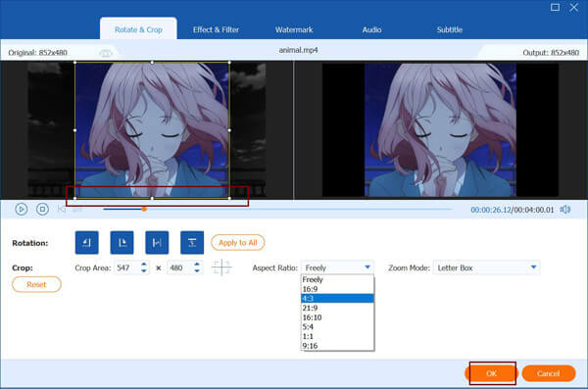
Task: Click the top-center crop handle
Action: [x=152, y=63]
